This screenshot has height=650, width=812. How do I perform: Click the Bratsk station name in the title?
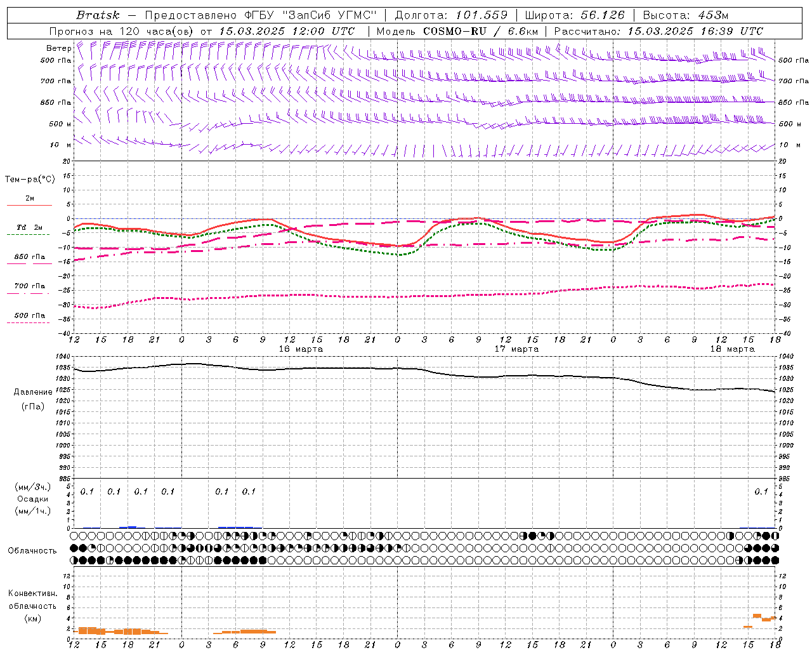(98, 15)
